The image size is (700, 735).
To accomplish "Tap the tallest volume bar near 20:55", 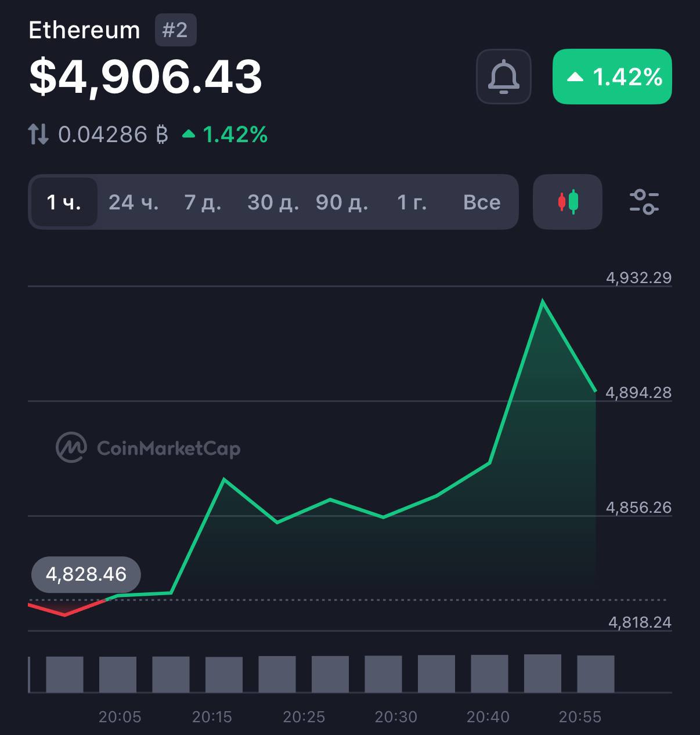I will [x=543, y=673].
